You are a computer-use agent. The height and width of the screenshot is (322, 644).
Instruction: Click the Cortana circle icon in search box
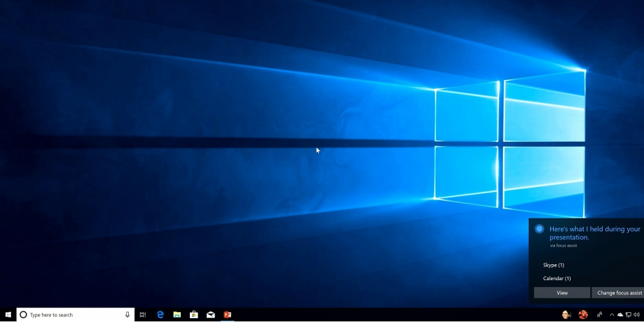[23, 315]
